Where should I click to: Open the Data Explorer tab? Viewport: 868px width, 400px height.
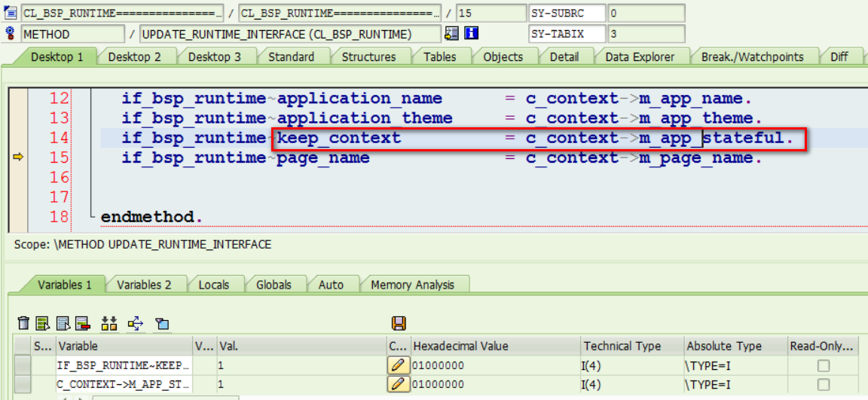point(640,57)
